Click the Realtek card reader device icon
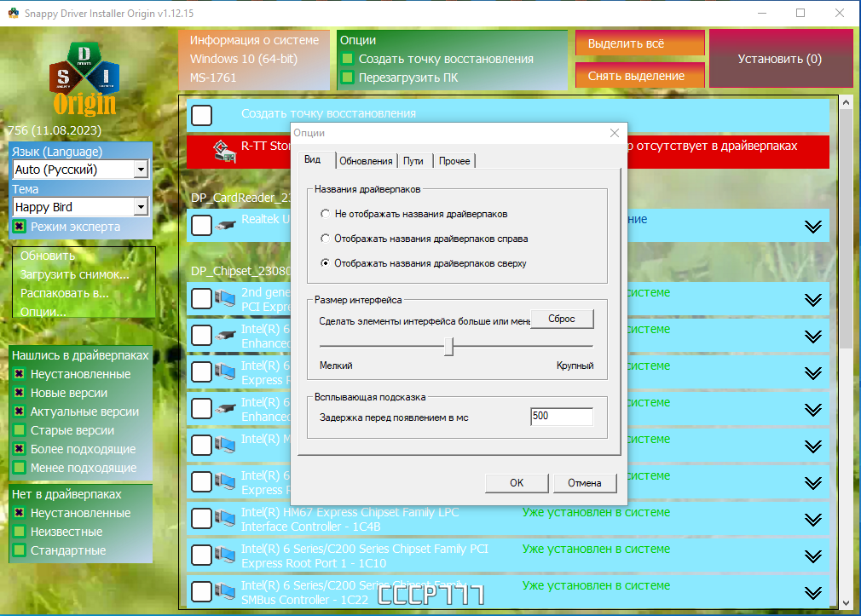The width and height of the screenshot is (861, 616). click(225, 225)
